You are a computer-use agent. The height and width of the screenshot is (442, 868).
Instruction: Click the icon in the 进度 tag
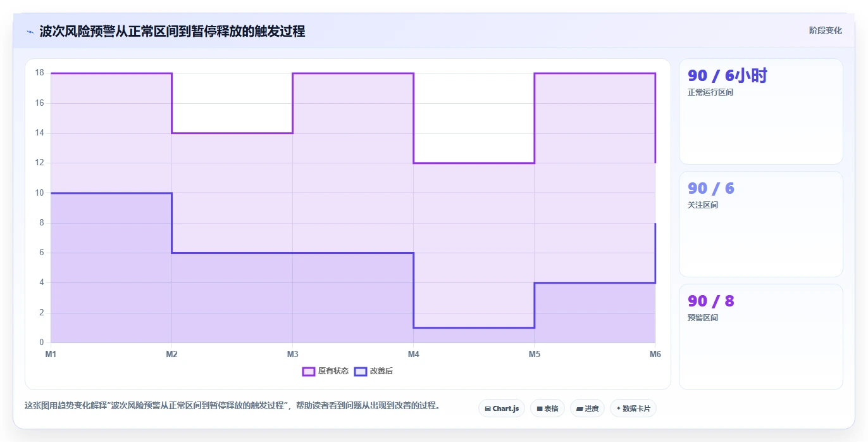tap(579, 409)
